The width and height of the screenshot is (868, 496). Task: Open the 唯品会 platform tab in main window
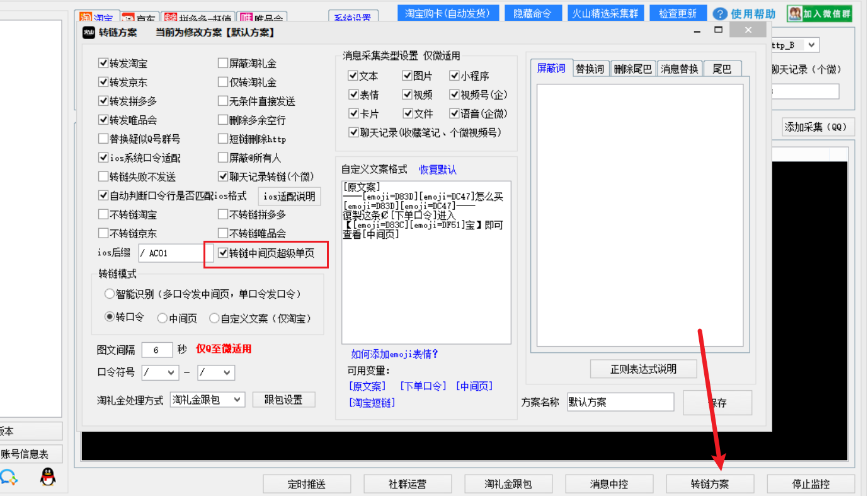(x=262, y=18)
